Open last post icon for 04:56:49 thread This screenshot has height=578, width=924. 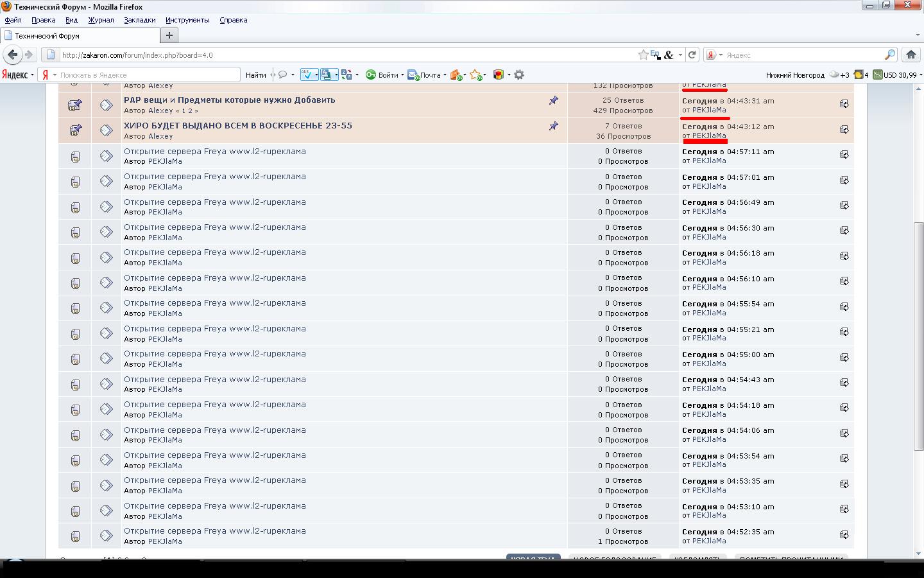point(844,205)
